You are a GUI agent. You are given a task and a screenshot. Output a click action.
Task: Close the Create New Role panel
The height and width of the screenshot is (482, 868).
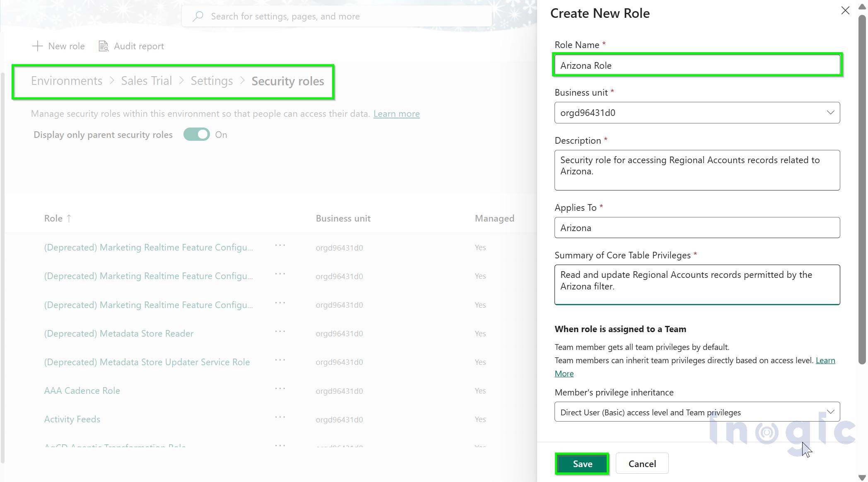tap(845, 11)
